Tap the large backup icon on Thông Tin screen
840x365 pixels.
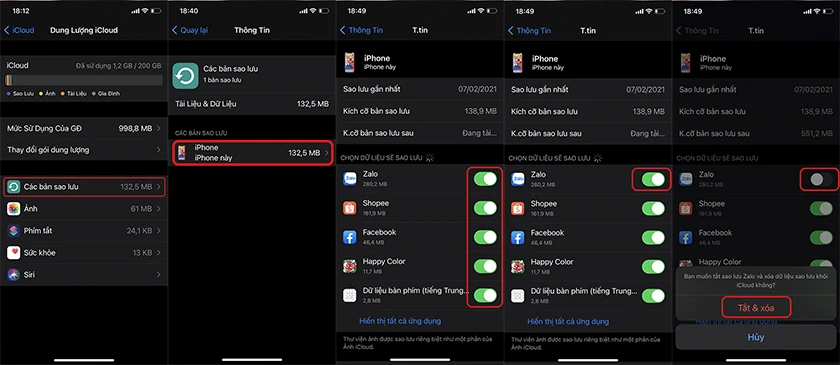pyautogui.click(x=185, y=76)
